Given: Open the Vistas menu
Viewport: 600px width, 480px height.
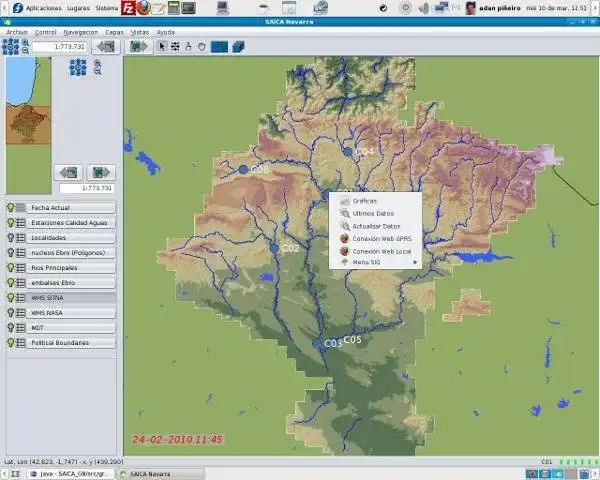Looking at the screenshot, I should [139, 32].
